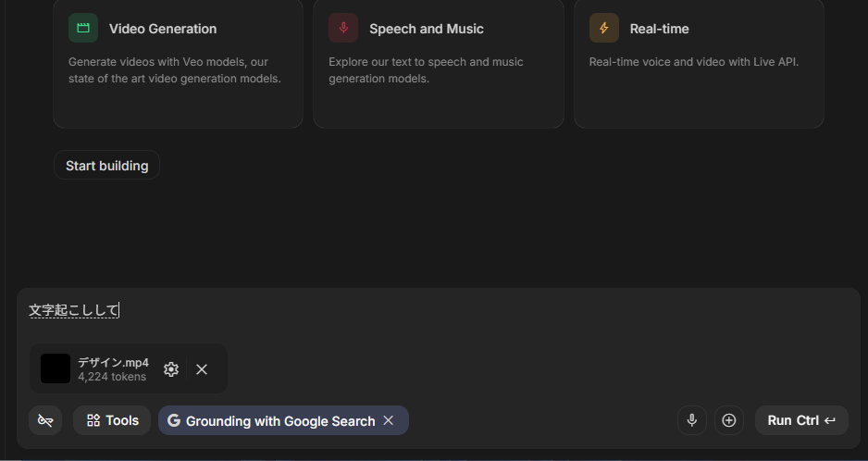868x461 pixels.
Task: Click the red Speech and Music microphone icon
Action: coord(343,28)
